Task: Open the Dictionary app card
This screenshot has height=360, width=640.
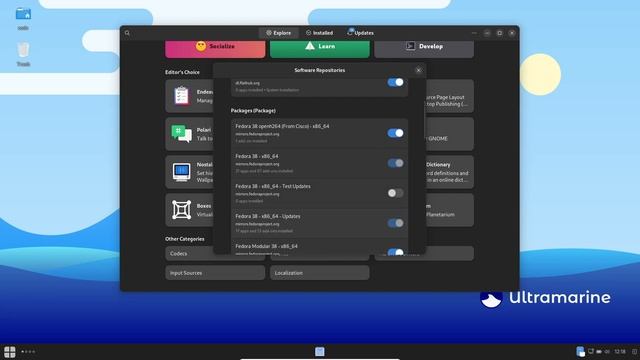Action: tap(449, 172)
